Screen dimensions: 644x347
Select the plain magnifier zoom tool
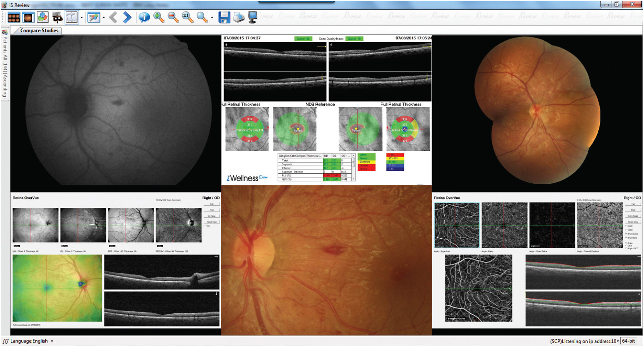(x=202, y=17)
